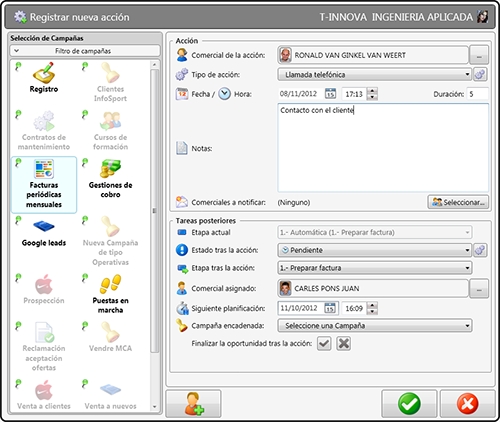Toggle pin on Vendre MCA campaign
This screenshot has width=500, height=422.
pos(85,326)
